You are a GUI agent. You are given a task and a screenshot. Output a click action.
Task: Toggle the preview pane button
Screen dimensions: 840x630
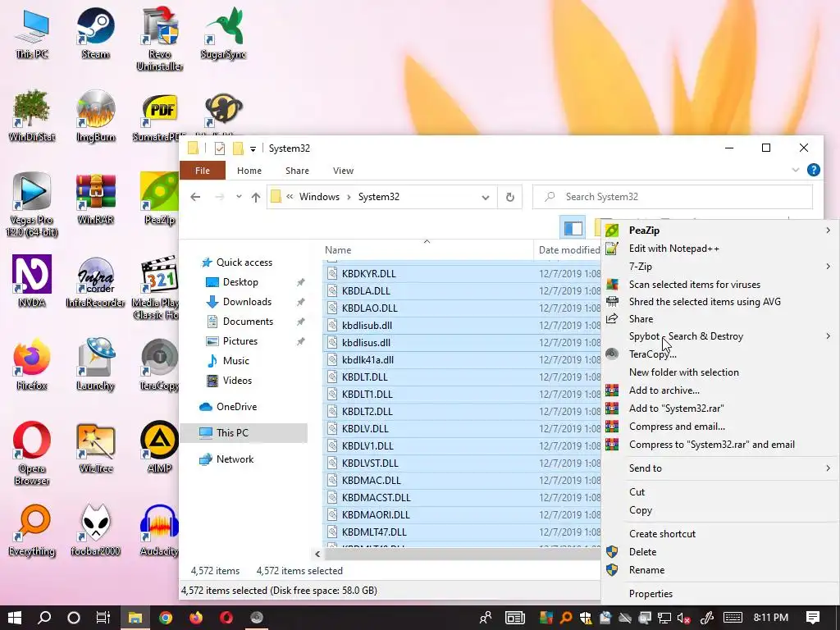coord(573,228)
